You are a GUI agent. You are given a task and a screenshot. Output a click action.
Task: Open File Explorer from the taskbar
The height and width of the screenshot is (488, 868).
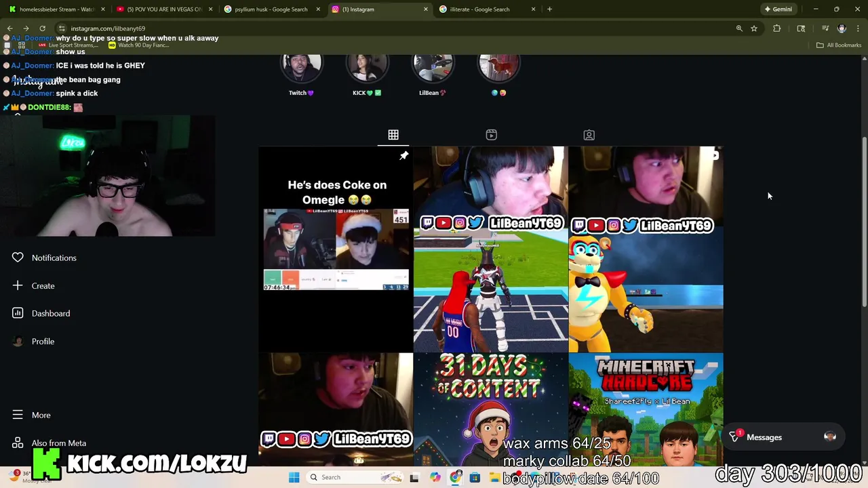pos(495,477)
